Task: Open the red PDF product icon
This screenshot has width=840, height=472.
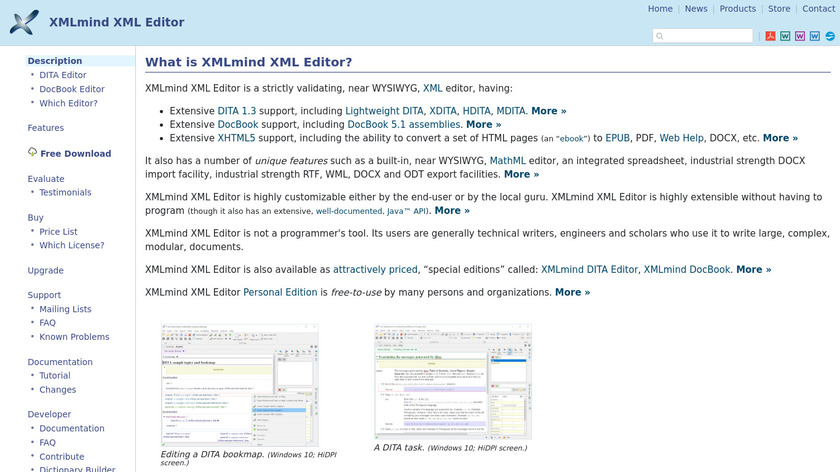Action: 770,36
